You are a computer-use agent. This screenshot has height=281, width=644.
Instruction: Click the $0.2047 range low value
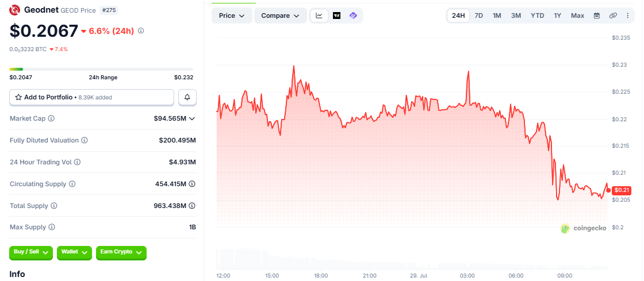click(x=21, y=77)
